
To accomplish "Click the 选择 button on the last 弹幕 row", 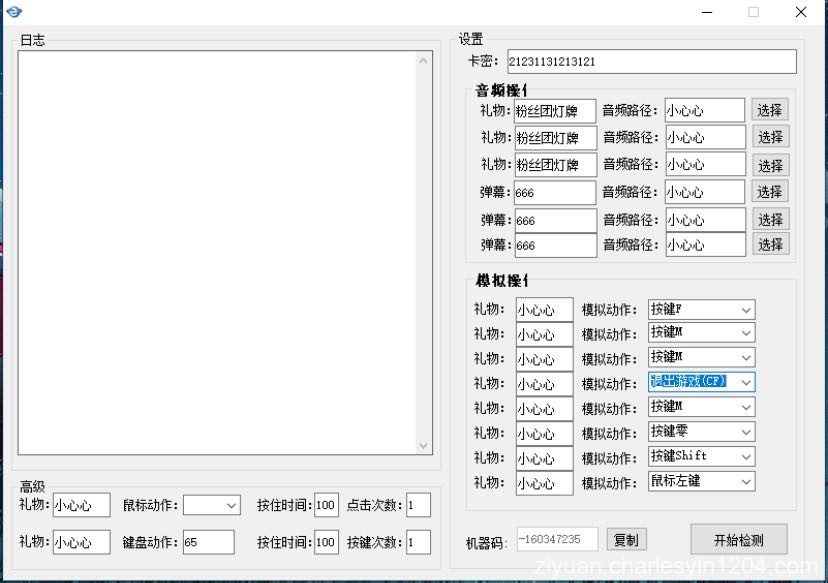I will point(770,244).
